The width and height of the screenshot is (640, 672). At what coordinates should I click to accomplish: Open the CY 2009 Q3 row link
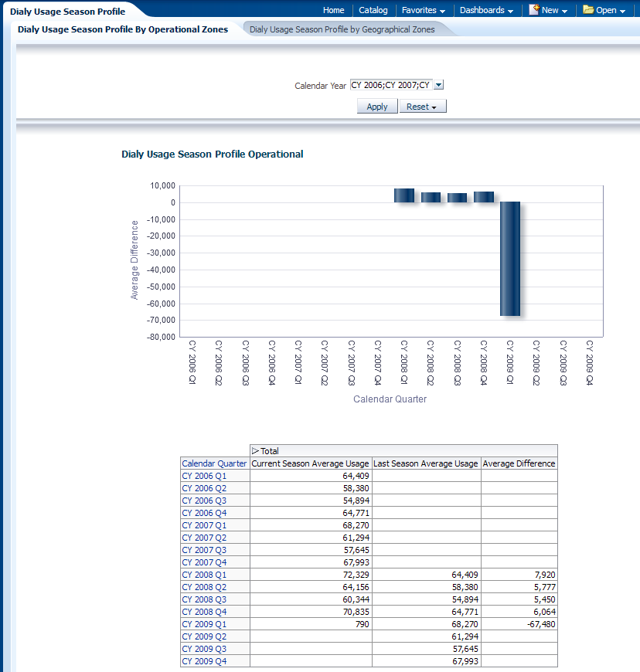(204, 649)
